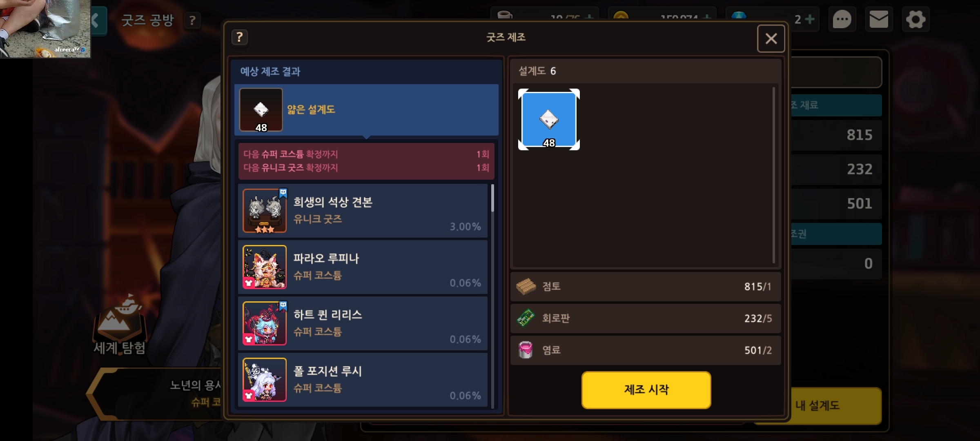Click the 점토 material row

[646, 287]
